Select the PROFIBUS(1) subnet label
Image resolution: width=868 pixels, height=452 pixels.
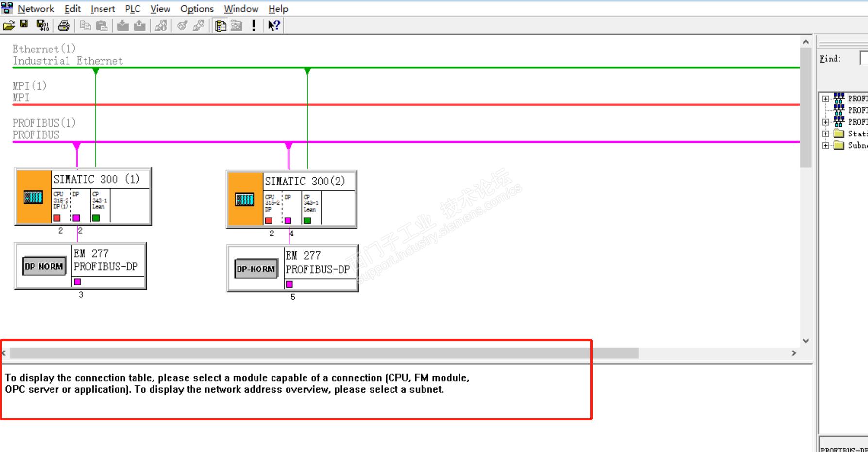pyautogui.click(x=44, y=129)
